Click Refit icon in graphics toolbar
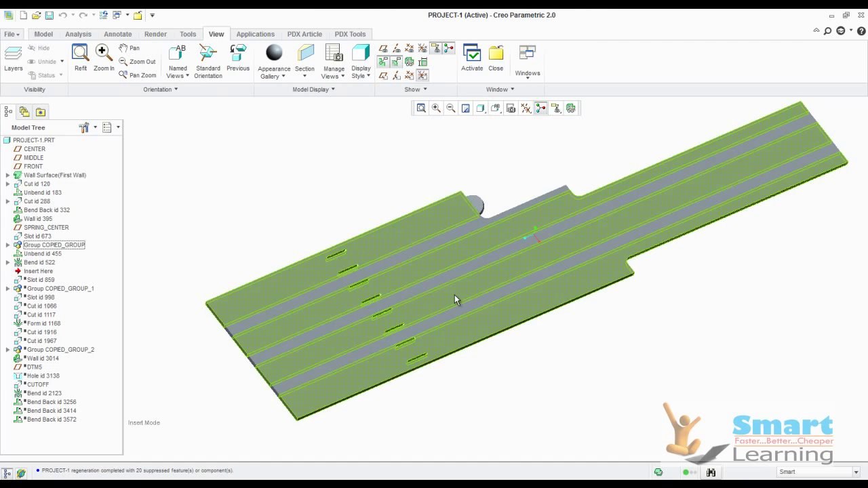The width and height of the screenshot is (868, 488). 421,108
